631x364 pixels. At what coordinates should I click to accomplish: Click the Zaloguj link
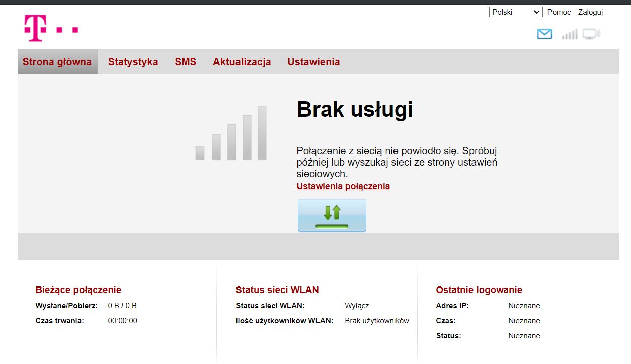pyautogui.click(x=590, y=12)
